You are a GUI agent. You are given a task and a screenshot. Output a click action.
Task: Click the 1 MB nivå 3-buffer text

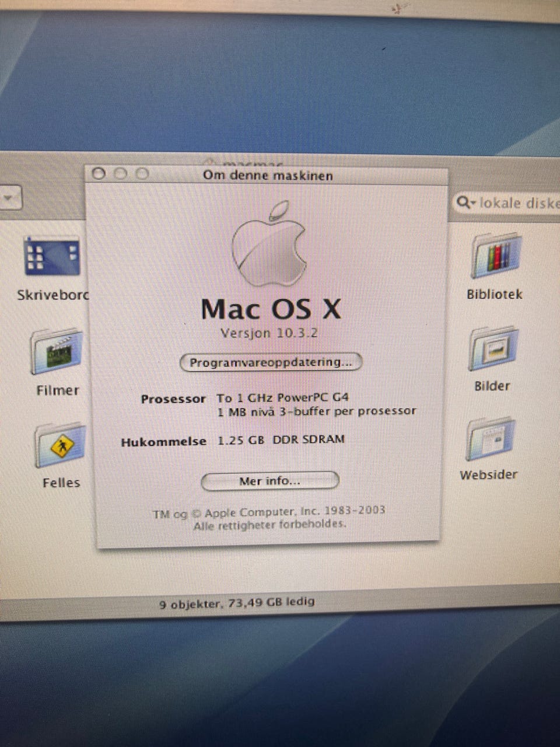[x=317, y=412]
